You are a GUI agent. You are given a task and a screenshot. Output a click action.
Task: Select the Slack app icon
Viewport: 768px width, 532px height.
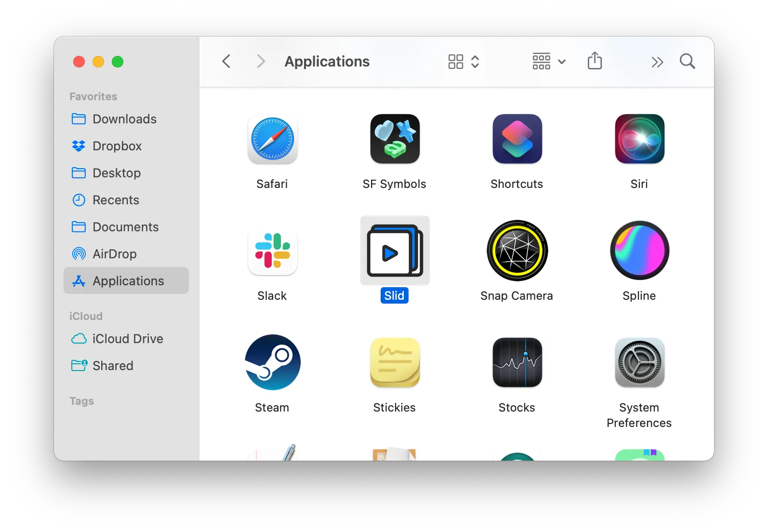(273, 251)
